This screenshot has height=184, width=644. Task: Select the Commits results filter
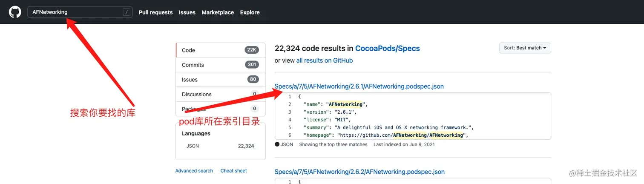click(220, 65)
